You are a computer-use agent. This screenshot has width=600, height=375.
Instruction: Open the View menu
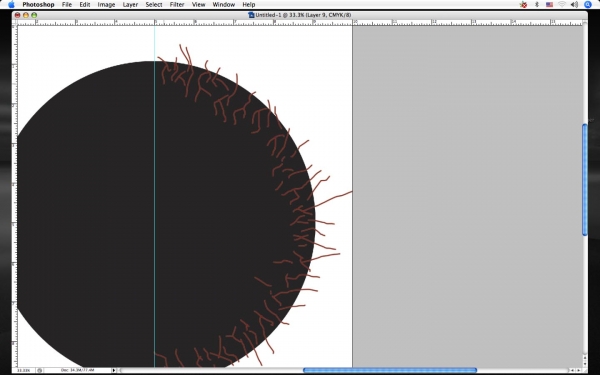point(198,5)
